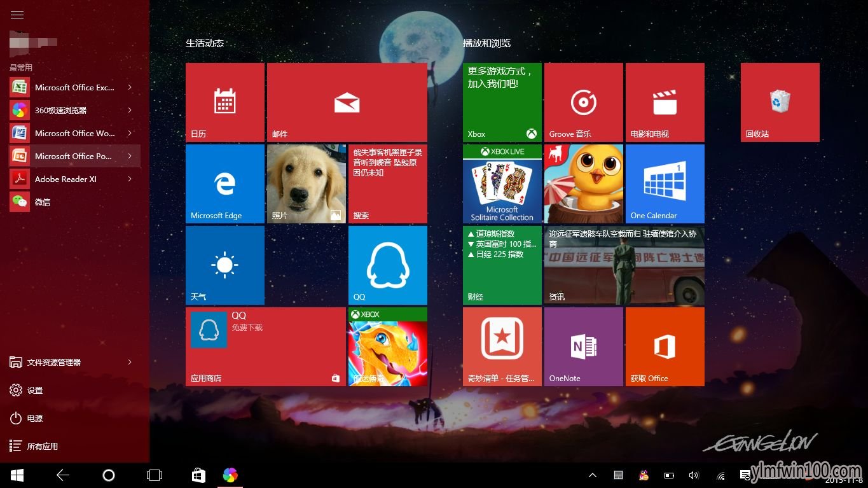Open the 电影和电视 tile

point(665,102)
